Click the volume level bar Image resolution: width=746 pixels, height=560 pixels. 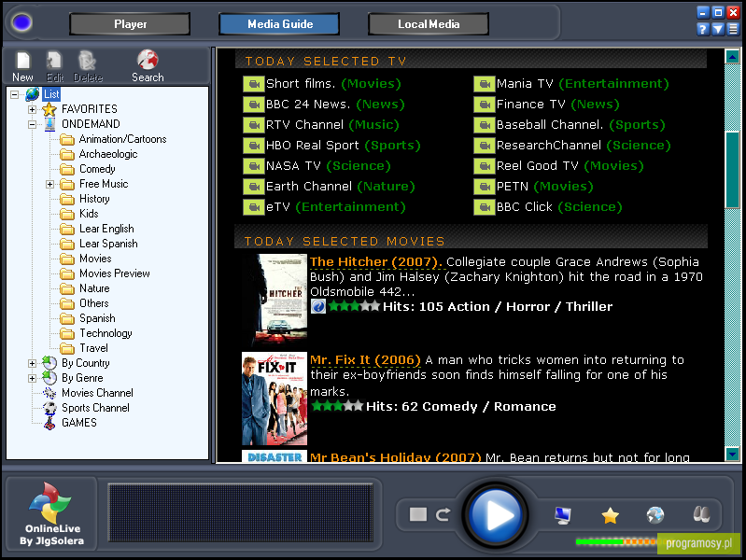click(617, 541)
